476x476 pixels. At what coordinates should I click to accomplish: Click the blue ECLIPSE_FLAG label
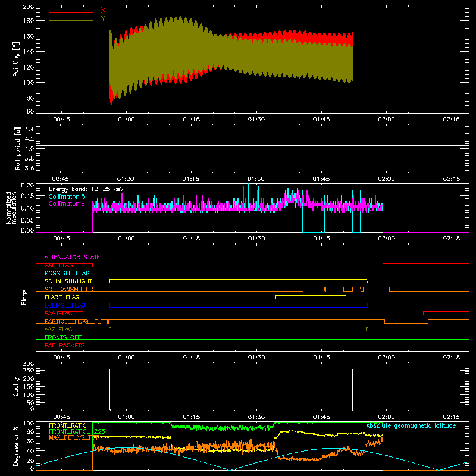[65, 305]
